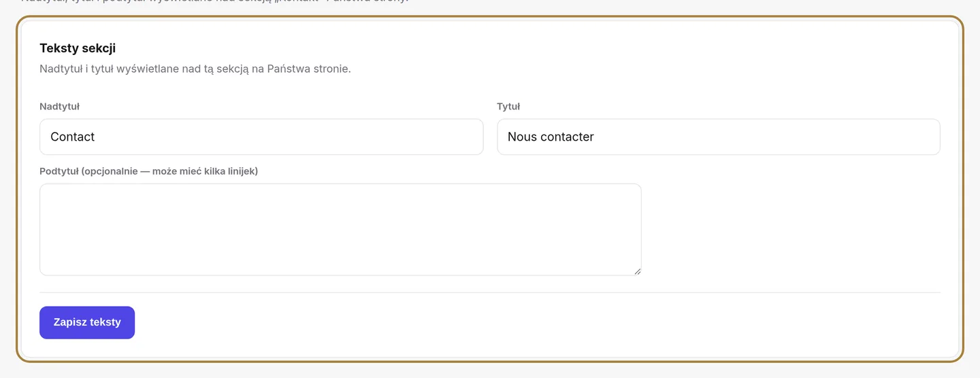
Task: Click the word "Nous" in Tytuł field
Action: [522, 137]
